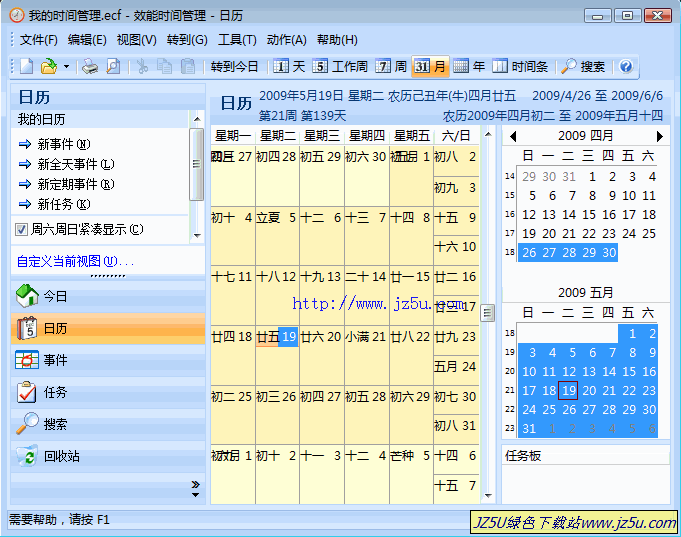Click sidebar 我的日历 scrollbar thumb

[197, 164]
